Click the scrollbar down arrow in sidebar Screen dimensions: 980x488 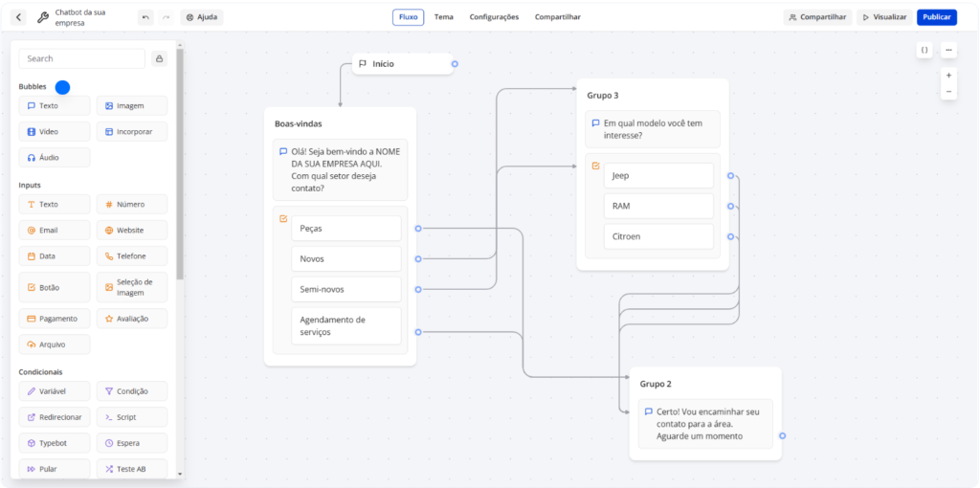click(x=180, y=475)
